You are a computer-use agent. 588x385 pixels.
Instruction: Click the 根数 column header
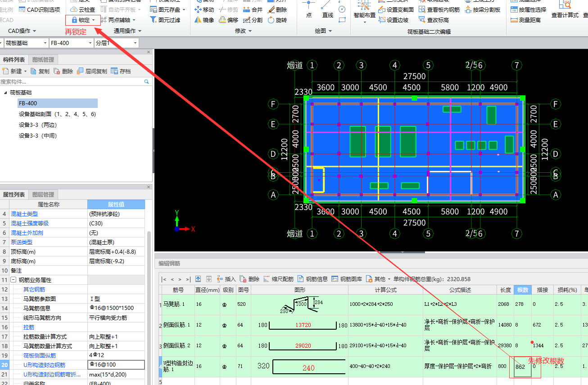click(522, 290)
